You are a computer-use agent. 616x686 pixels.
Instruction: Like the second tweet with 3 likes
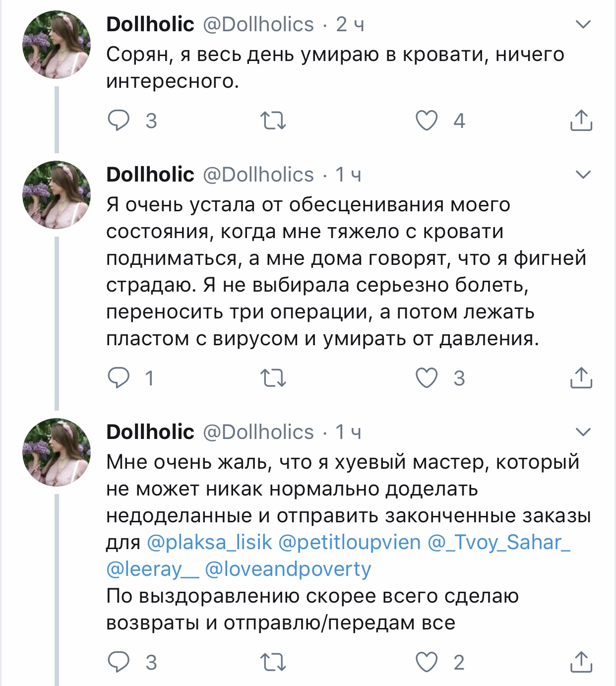pos(427,378)
